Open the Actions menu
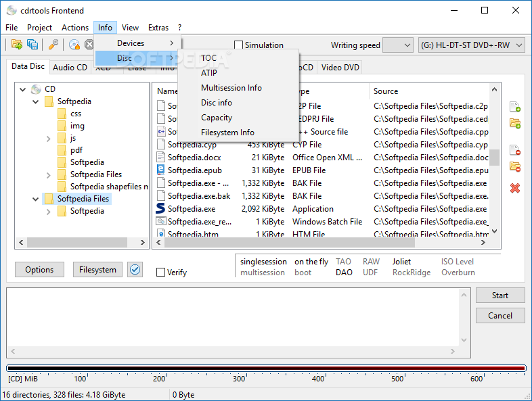The height and width of the screenshot is (401, 532). point(75,28)
